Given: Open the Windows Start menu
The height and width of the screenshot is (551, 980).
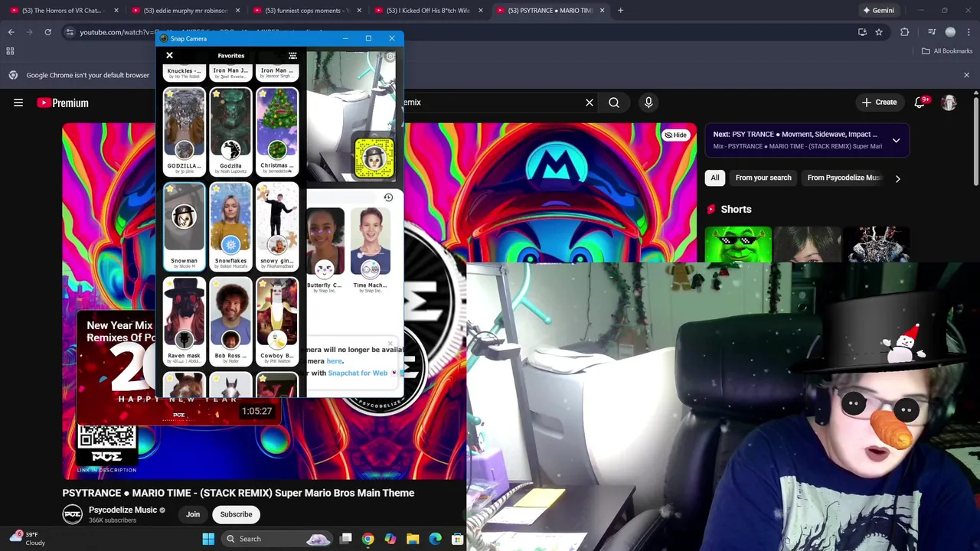Looking at the screenshot, I should tap(208, 539).
